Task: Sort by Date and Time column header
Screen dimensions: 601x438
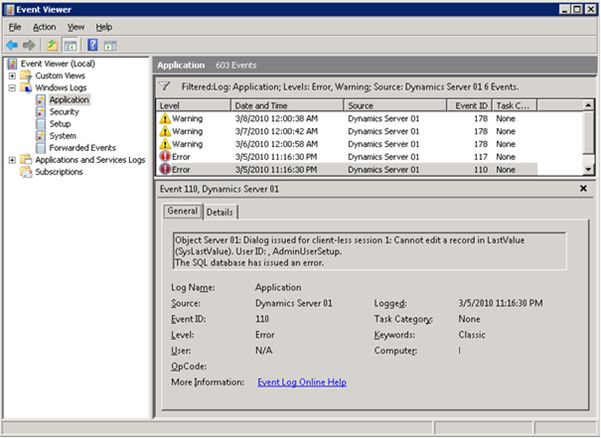Action: point(287,105)
